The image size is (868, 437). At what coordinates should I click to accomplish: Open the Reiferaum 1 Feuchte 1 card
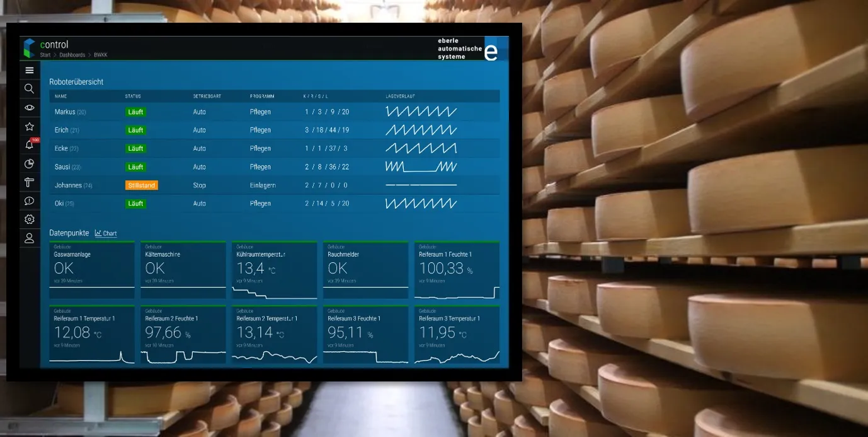(457, 271)
